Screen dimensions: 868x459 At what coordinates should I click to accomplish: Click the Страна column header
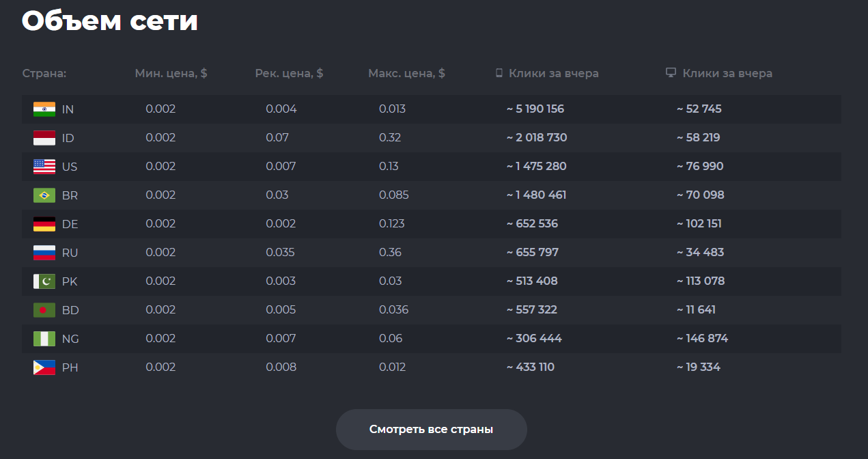(x=44, y=73)
